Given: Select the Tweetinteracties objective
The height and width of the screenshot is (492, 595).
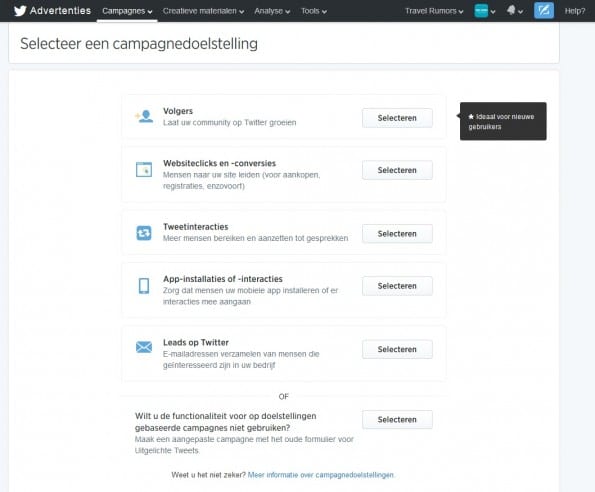Looking at the screenshot, I should click(x=397, y=234).
